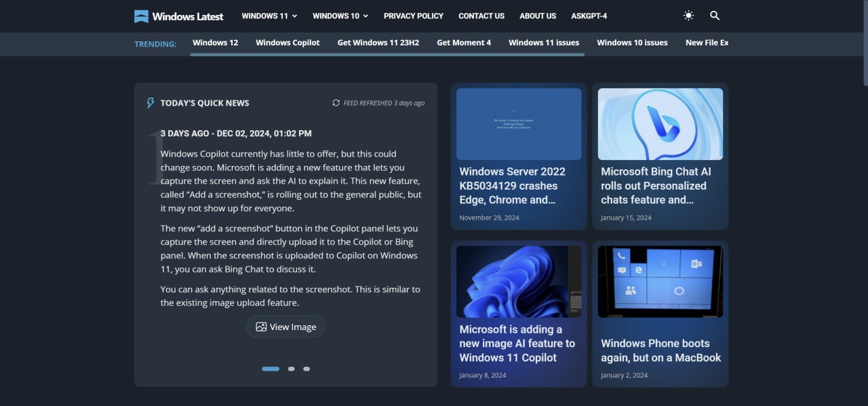The height and width of the screenshot is (406, 868).
Task: Click the November 29, 2024 article date
Action: coord(489,218)
